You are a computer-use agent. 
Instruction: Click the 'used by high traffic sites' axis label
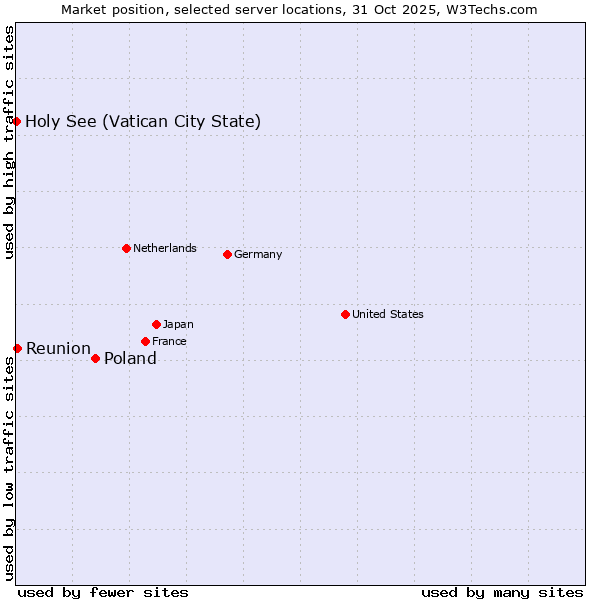point(9,142)
